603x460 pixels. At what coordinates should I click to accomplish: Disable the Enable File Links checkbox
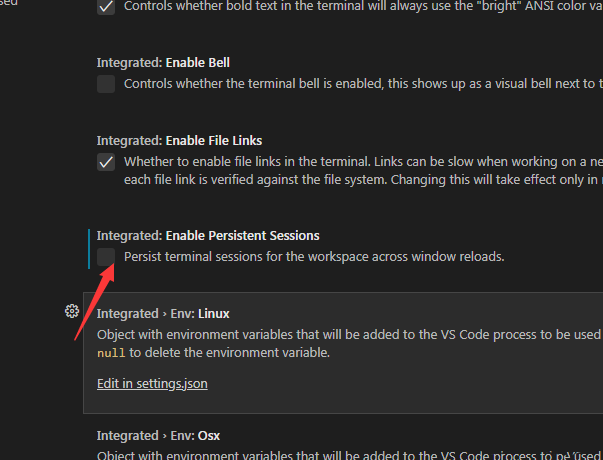[x=106, y=162]
